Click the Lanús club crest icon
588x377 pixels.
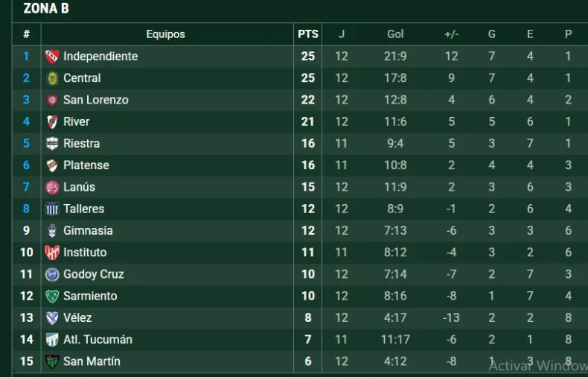(52, 187)
